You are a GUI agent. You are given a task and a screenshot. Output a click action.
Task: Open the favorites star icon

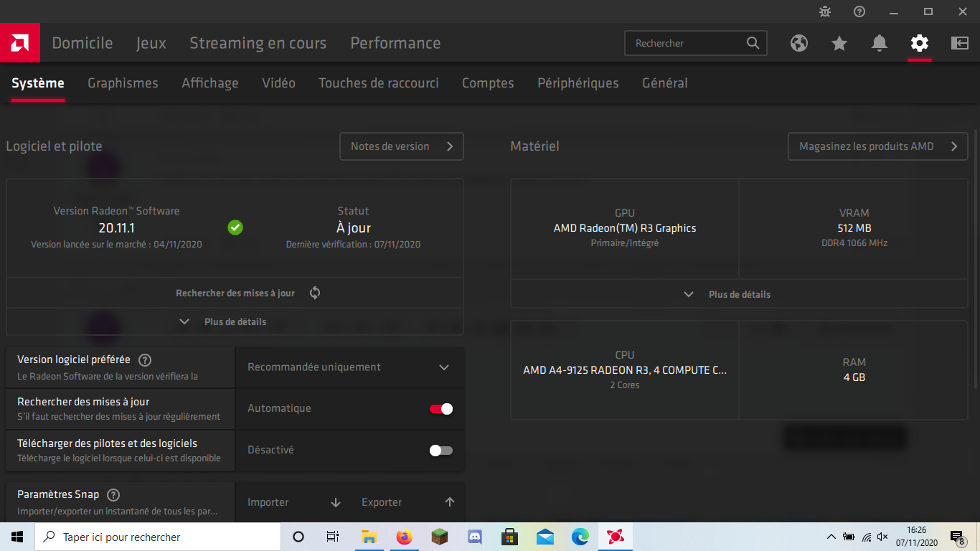(x=839, y=43)
